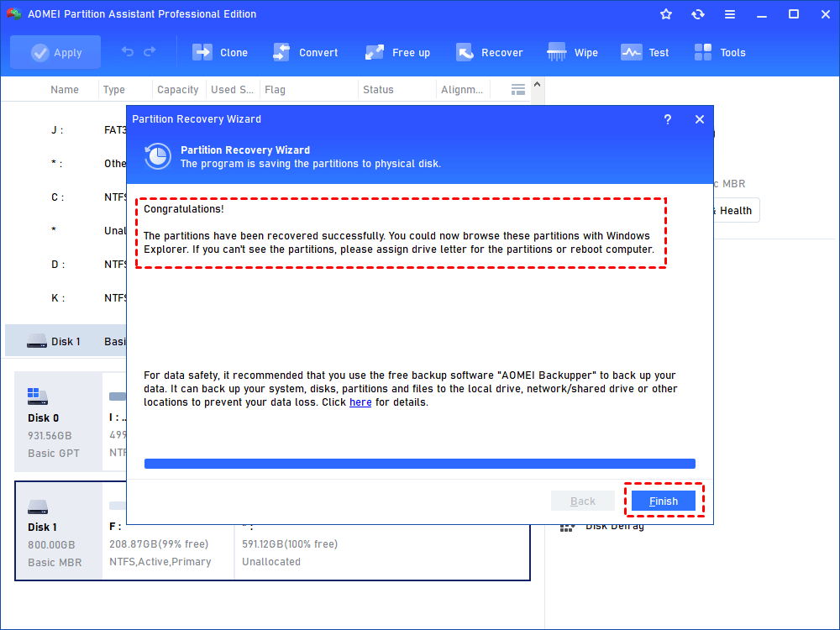Click the Convert swap icon
The image size is (840, 630).
[281, 52]
